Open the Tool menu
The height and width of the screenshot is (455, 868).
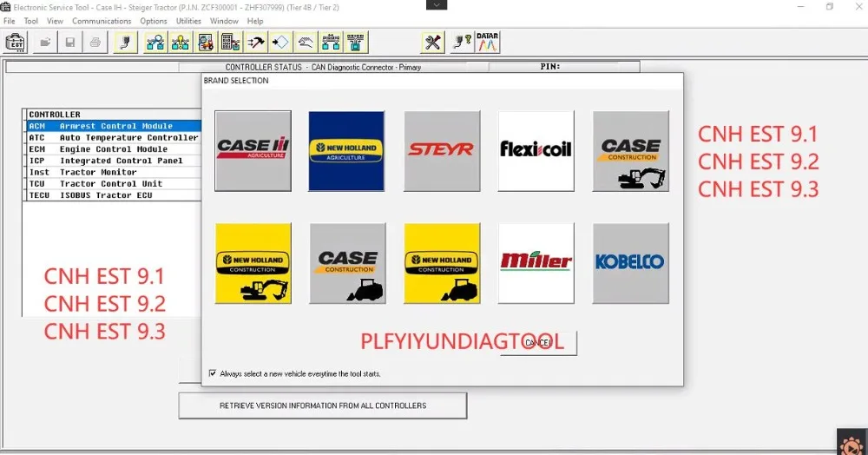pos(31,21)
